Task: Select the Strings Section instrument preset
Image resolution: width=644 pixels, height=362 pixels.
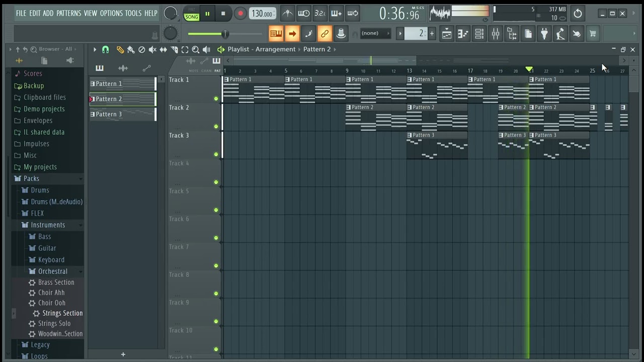Action: coord(62,313)
